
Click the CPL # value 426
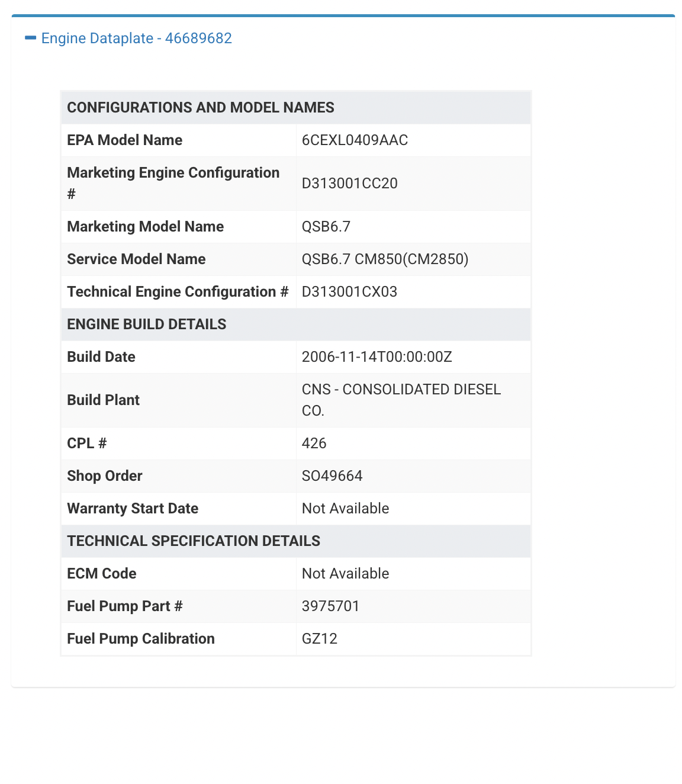pyautogui.click(x=314, y=444)
